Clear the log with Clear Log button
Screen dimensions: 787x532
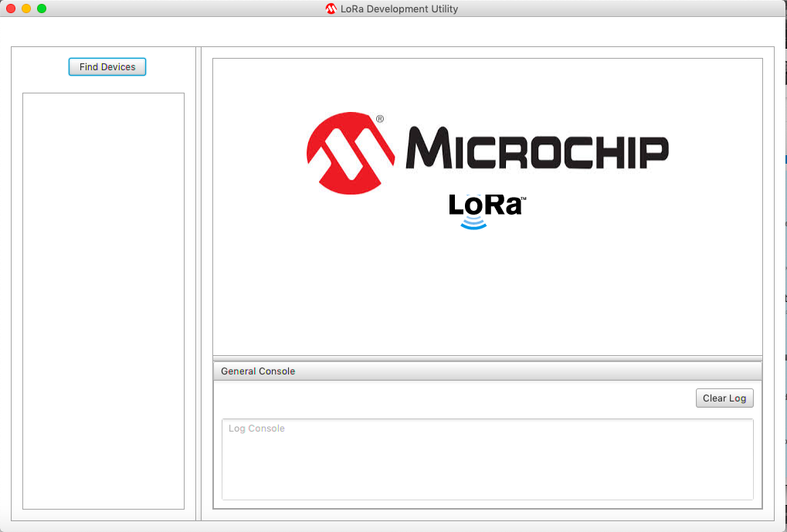(724, 398)
